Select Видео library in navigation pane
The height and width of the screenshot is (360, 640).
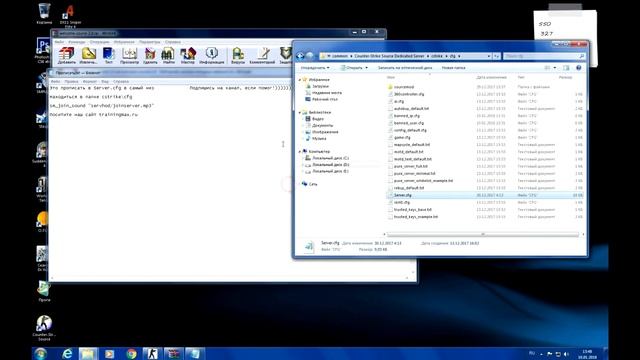coord(318,119)
